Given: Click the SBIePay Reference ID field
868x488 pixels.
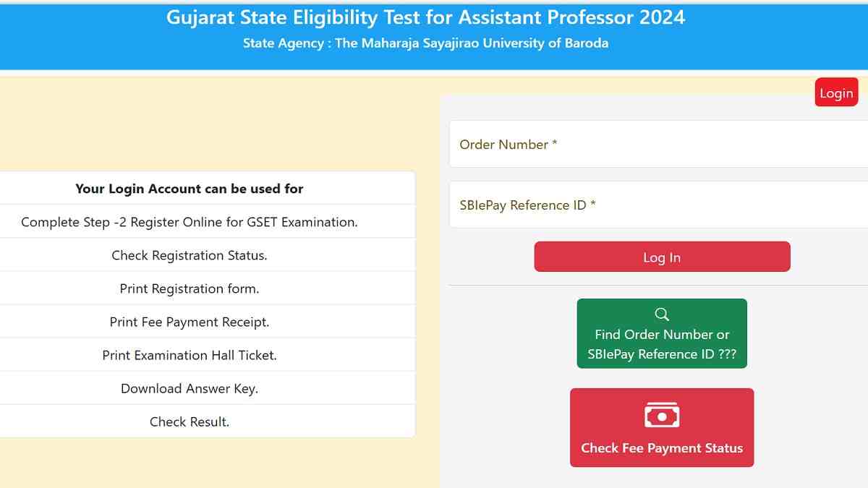Looking at the screenshot, I should click(658, 205).
